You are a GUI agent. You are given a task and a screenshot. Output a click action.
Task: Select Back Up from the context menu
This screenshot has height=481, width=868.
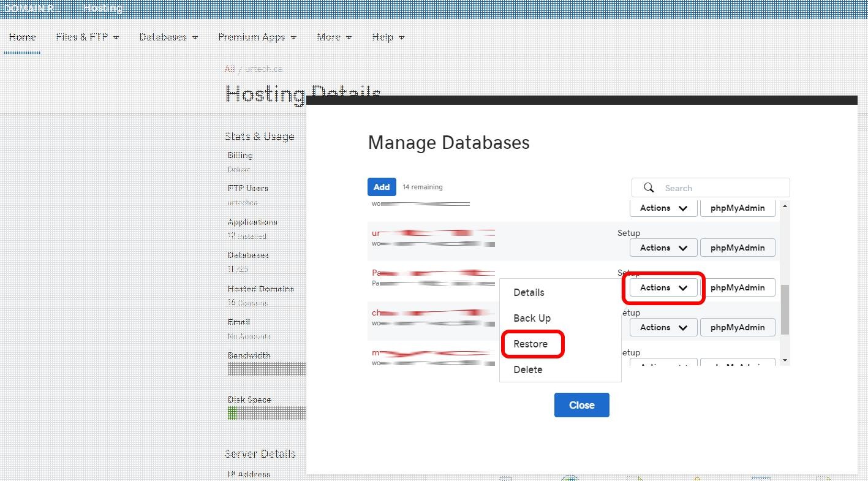coord(532,318)
